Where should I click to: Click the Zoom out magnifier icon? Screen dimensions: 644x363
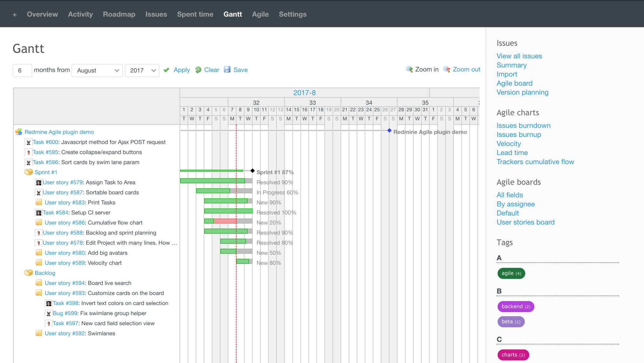(x=447, y=69)
